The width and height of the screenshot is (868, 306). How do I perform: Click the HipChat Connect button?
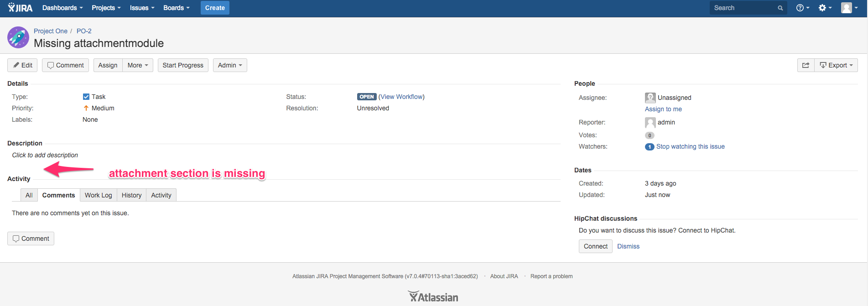click(x=596, y=246)
